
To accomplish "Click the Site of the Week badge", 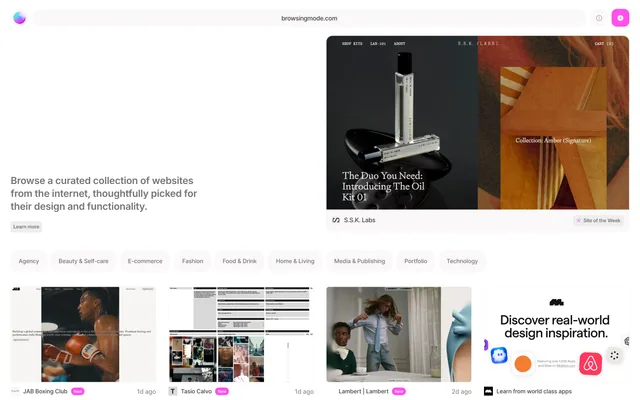I will point(598,220).
